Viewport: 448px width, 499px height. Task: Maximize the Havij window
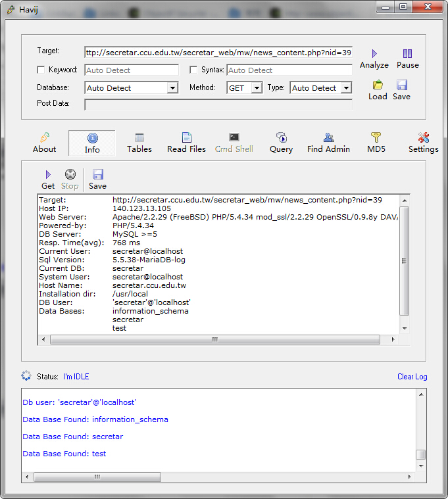tap(403, 7)
